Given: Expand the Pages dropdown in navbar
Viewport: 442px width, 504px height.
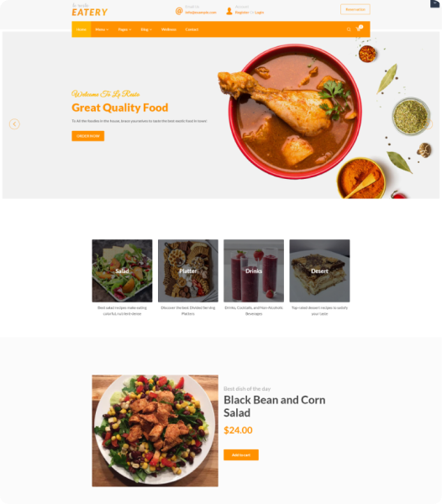Looking at the screenshot, I should [124, 29].
